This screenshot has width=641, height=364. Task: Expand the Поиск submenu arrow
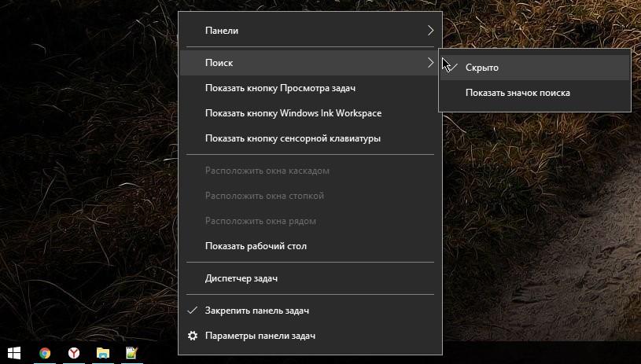pos(430,62)
